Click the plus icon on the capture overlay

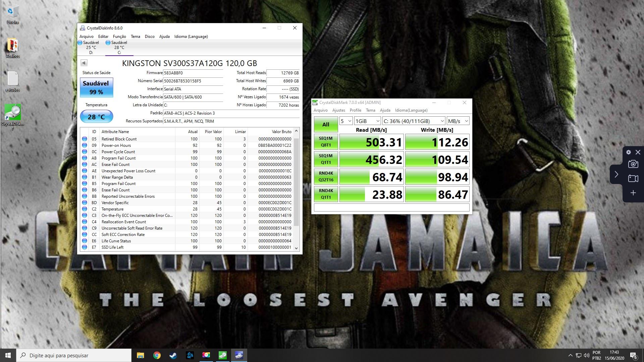click(x=633, y=193)
